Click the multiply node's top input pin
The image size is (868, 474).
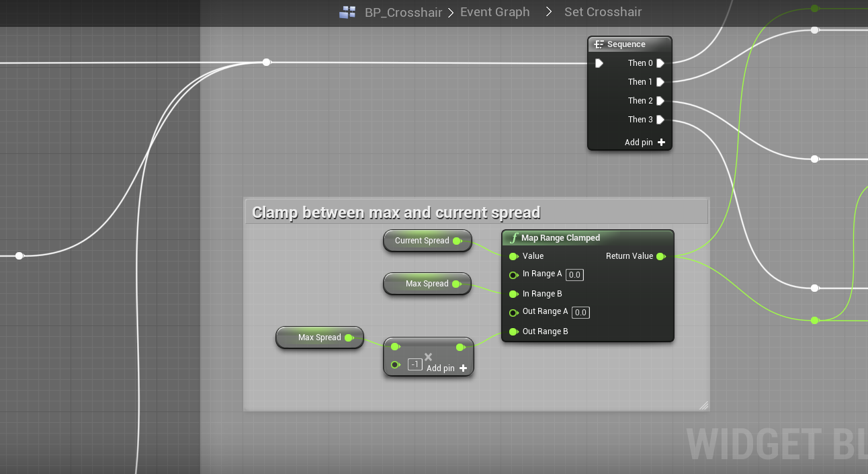[395, 347]
